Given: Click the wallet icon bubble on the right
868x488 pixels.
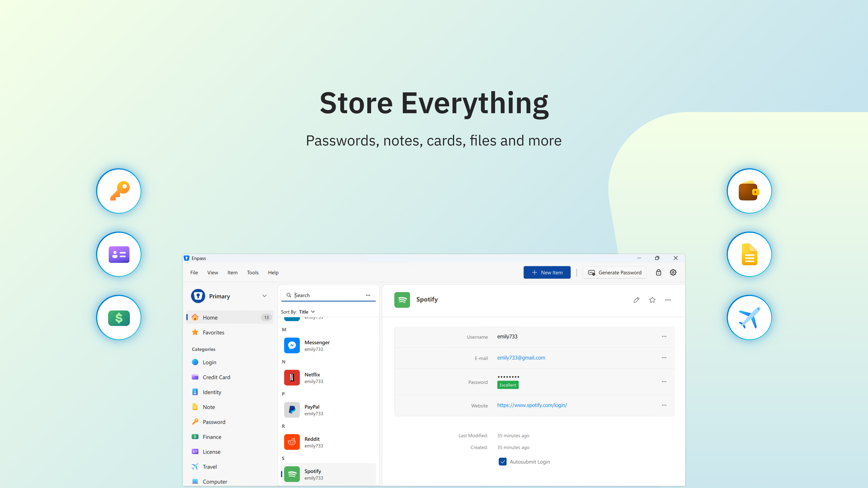Looking at the screenshot, I should (749, 191).
